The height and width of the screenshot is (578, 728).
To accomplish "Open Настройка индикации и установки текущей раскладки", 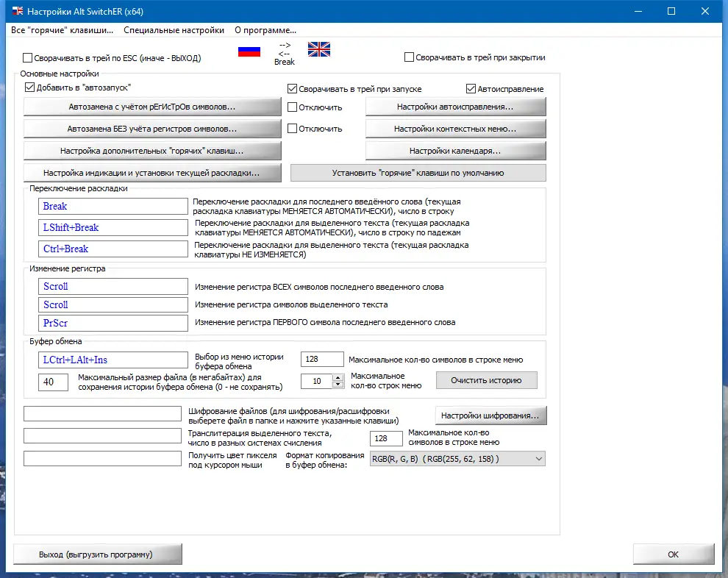I will click(x=152, y=173).
